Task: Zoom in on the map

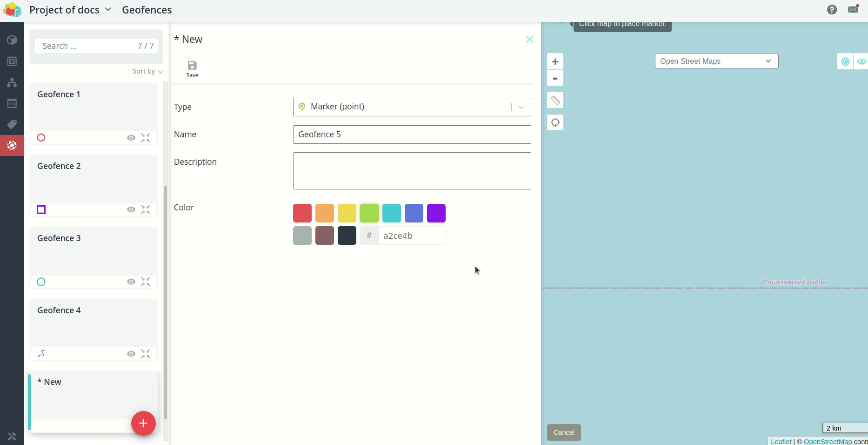Action: point(555,61)
